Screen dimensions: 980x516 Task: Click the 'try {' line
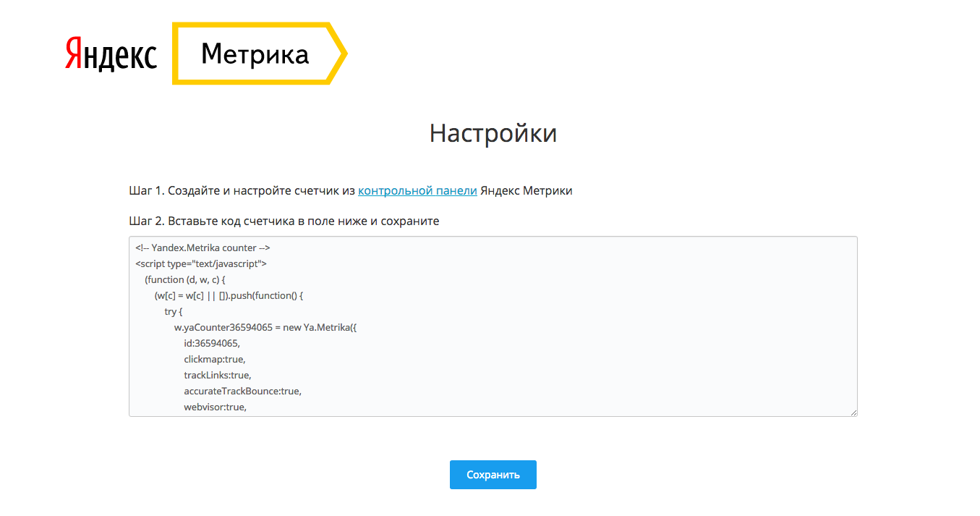coord(174,311)
